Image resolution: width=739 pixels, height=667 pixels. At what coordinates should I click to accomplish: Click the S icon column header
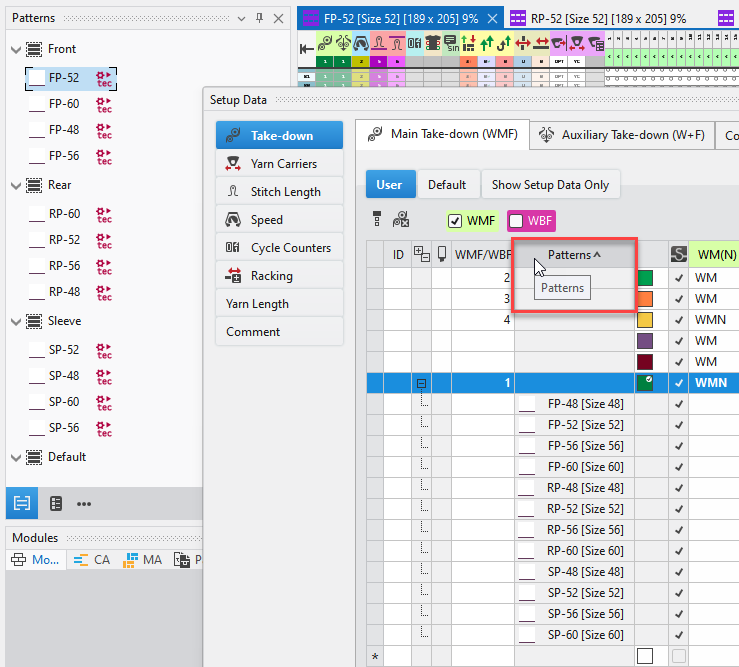679,255
